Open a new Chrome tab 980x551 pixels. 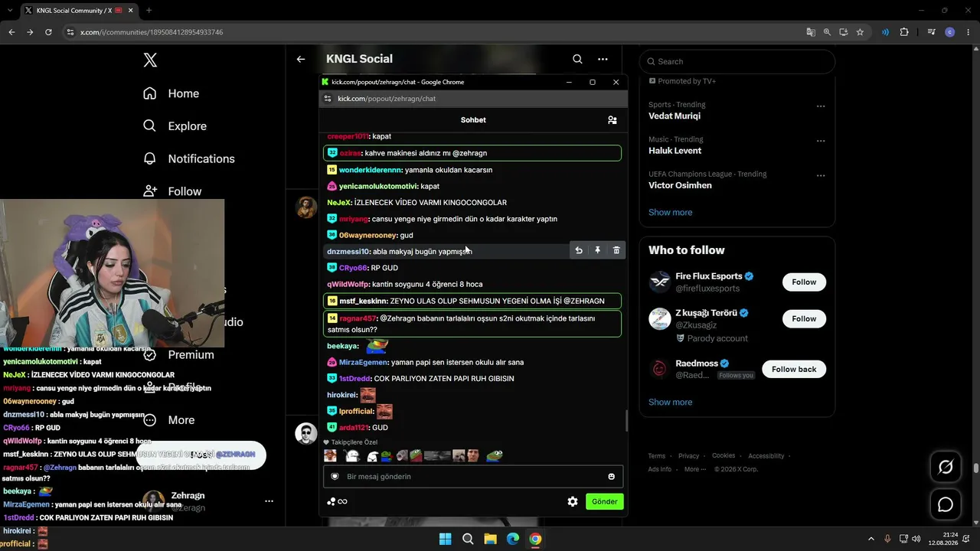click(x=149, y=11)
